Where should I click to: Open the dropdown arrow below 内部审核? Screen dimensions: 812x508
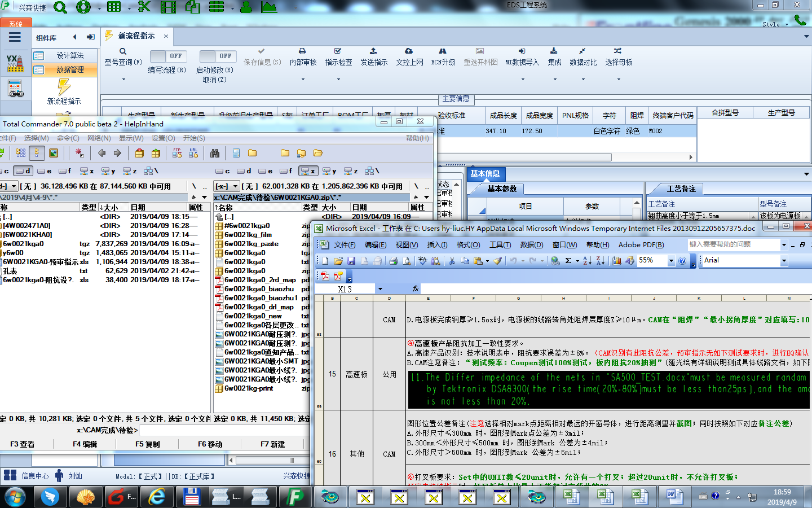(x=303, y=80)
